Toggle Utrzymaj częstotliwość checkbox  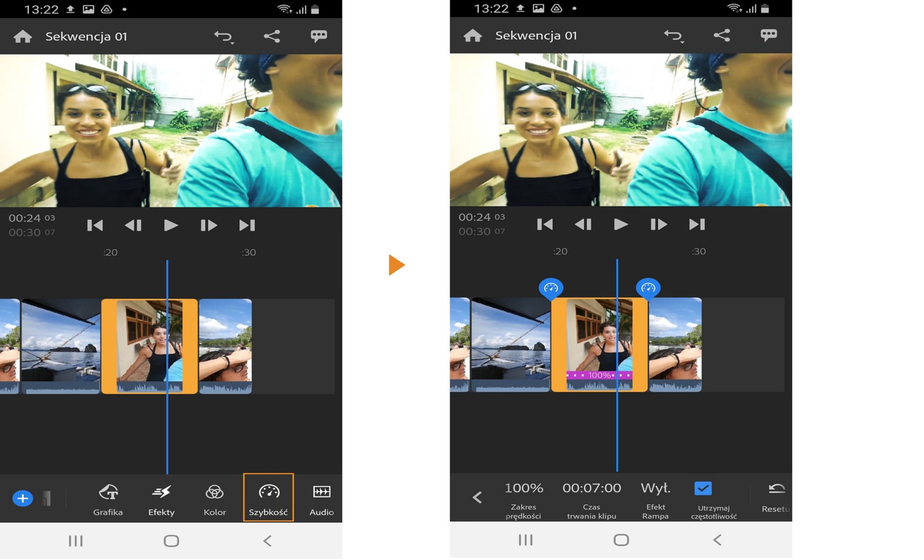click(703, 489)
